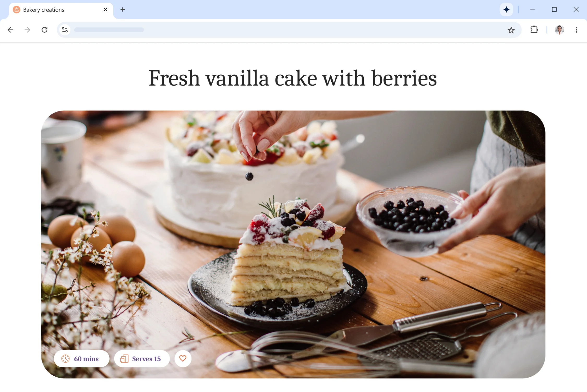Click the 60 mins time badge

click(81, 359)
